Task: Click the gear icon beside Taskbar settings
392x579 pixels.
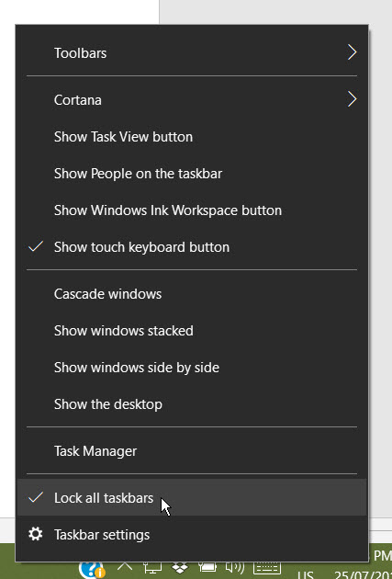Action: [36, 534]
